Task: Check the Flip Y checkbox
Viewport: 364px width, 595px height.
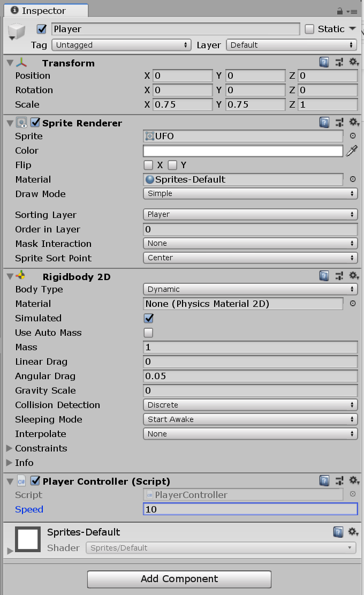Action: 172,165
